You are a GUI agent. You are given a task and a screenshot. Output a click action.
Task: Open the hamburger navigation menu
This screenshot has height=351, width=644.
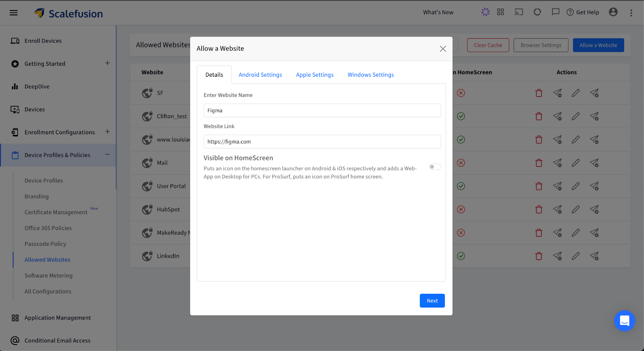pos(14,12)
